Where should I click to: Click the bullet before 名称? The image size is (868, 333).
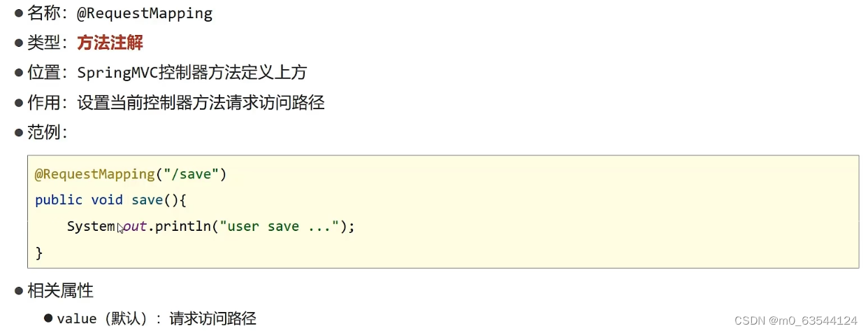coord(20,13)
